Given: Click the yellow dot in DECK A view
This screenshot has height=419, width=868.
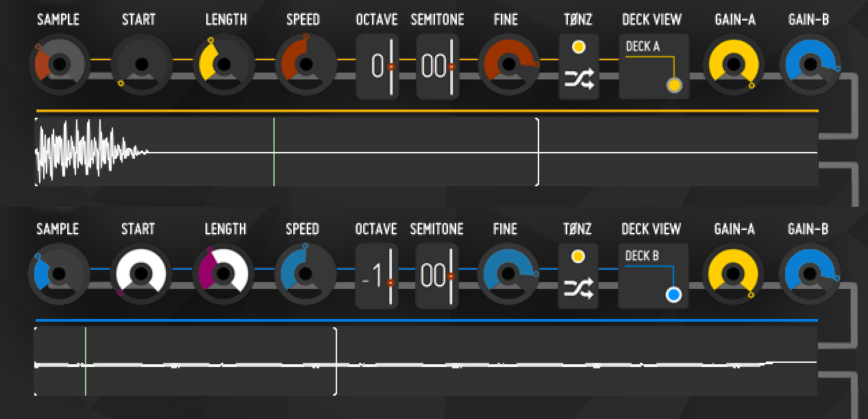Looking at the screenshot, I should pyautogui.click(x=674, y=86).
